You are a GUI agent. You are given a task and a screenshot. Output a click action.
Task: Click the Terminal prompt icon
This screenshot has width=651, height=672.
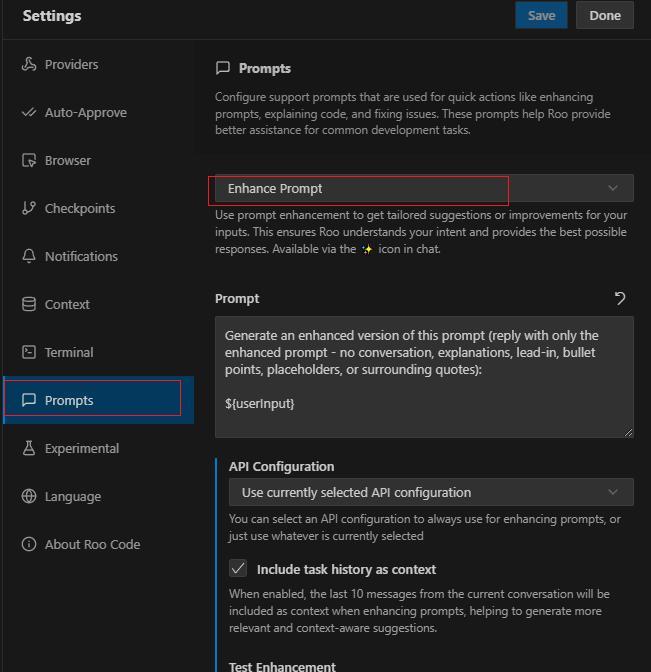[29, 352]
